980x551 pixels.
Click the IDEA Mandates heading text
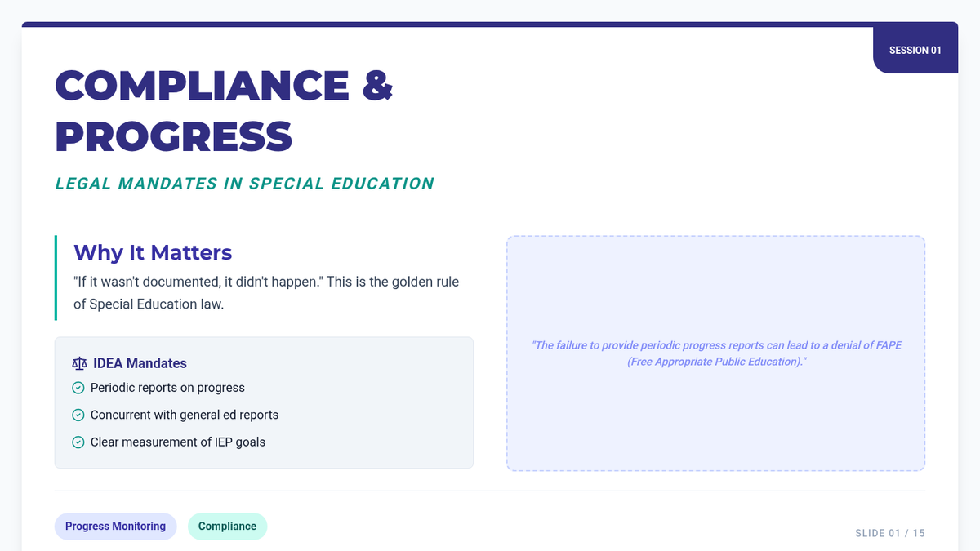click(x=140, y=363)
